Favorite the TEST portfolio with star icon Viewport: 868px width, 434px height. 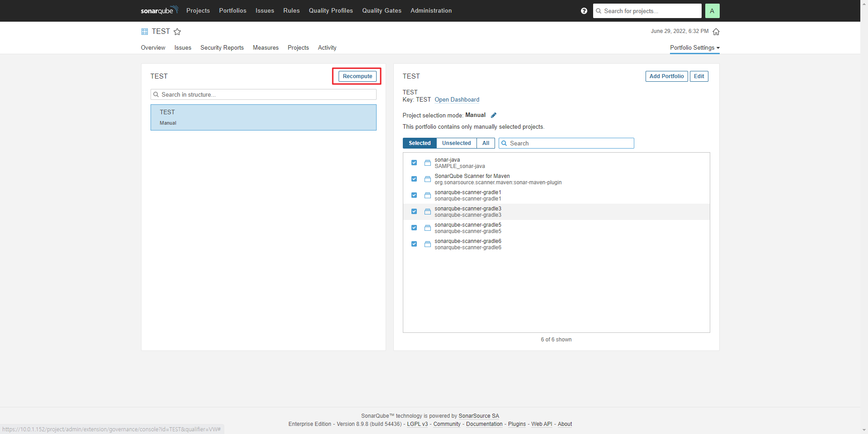coord(177,32)
